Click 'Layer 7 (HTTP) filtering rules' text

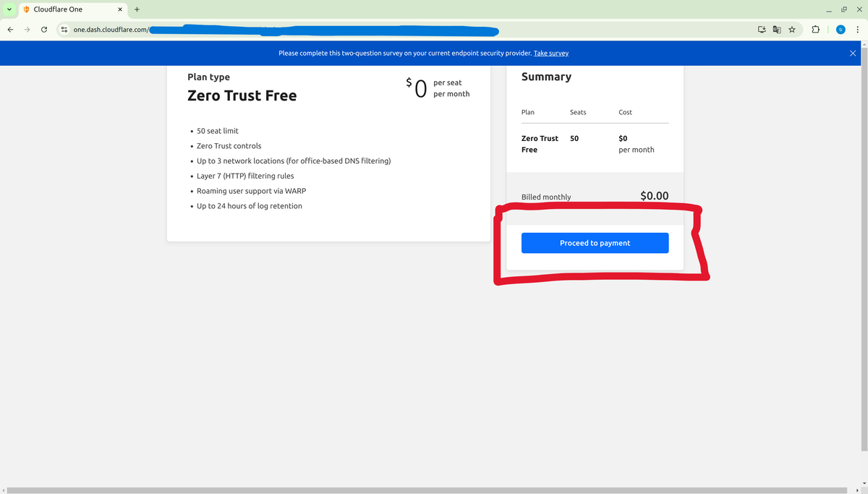tap(245, 176)
